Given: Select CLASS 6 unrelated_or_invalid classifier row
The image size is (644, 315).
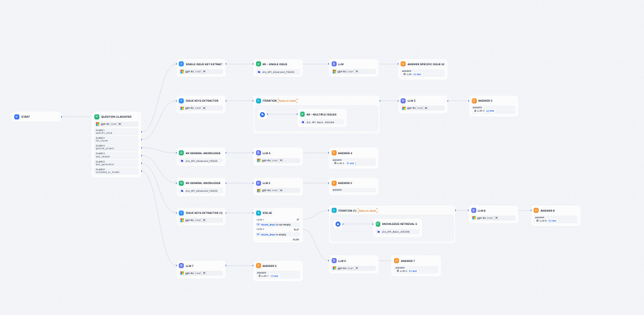Looking at the screenshot, I should [x=116, y=171].
